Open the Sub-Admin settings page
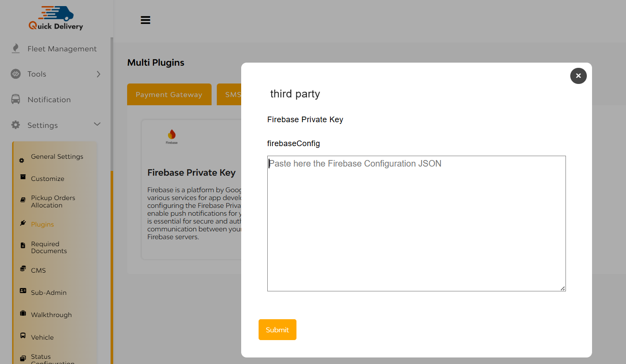This screenshot has width=626, height=364. [49, 293]
